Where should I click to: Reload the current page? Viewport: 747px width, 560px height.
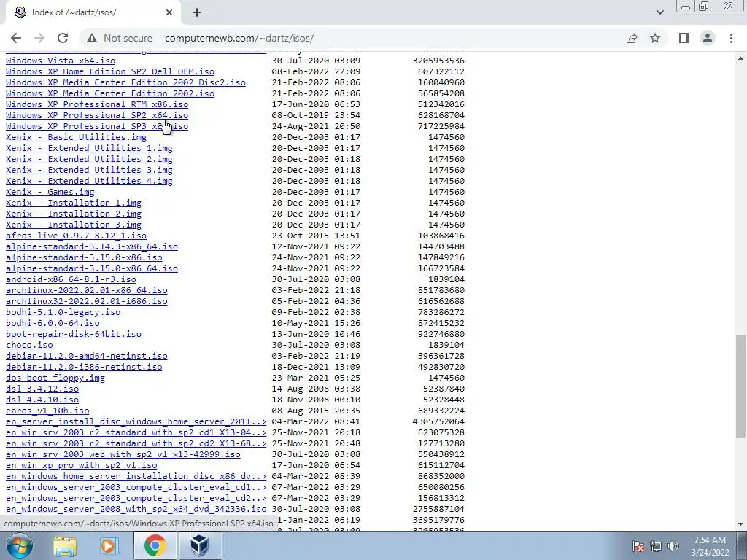[63, 38]
